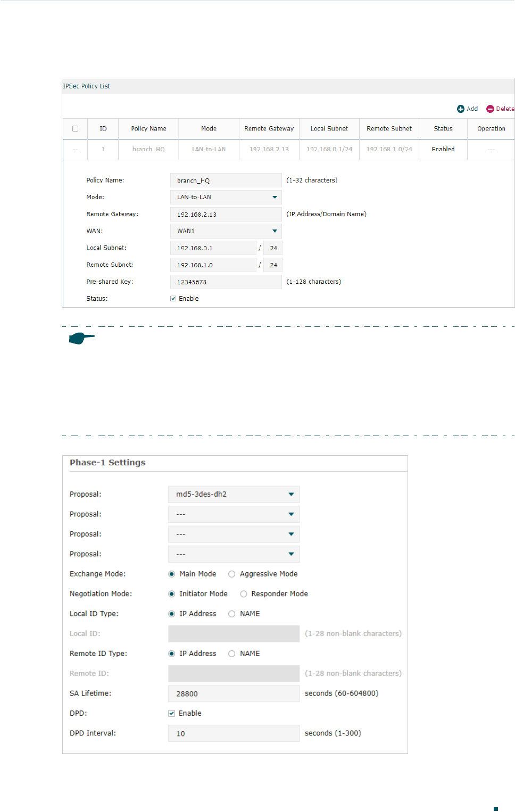Open the Mode LAN-to-LAN dropdown
The height and width of the screenshot is (812, 515).
(226, 197)
